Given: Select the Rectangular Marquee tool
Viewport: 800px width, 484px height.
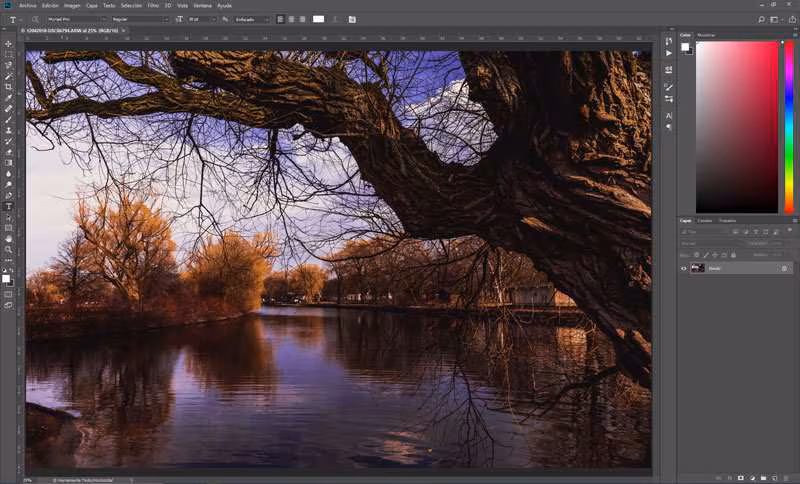Looking at the screenshot, I should click(8, 55).
